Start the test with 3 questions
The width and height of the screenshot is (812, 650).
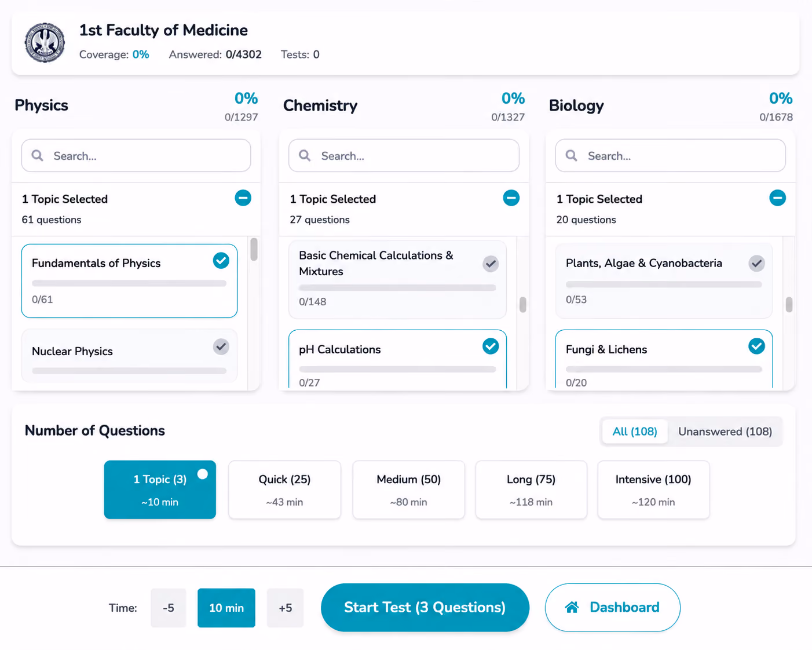(425, 607)
